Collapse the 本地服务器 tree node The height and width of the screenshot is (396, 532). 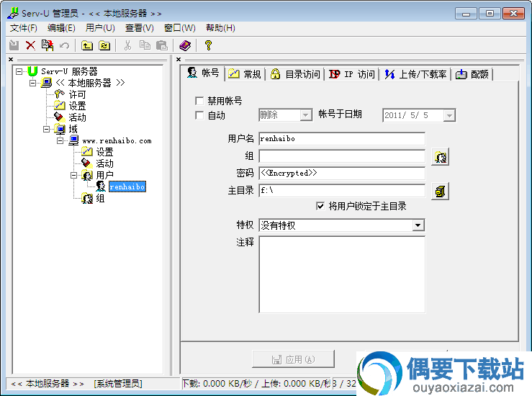(33, 83)
